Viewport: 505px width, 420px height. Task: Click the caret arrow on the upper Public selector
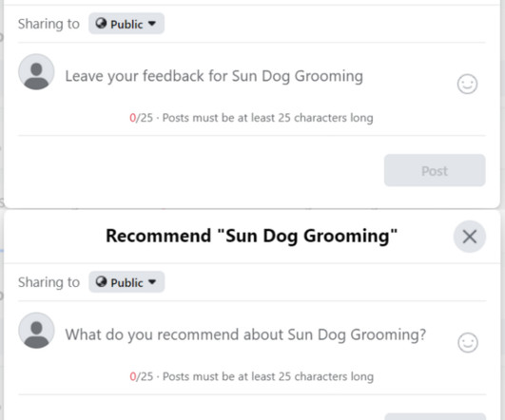click(x=152, y=24)
